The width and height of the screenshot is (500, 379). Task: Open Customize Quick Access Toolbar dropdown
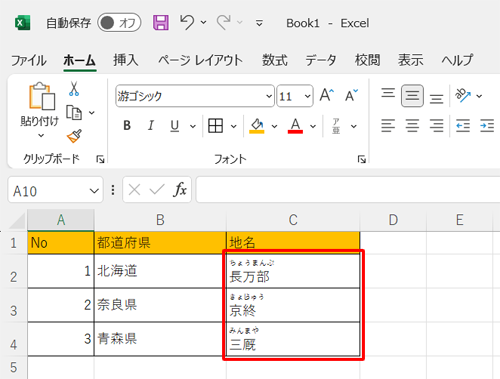point(259,23)
